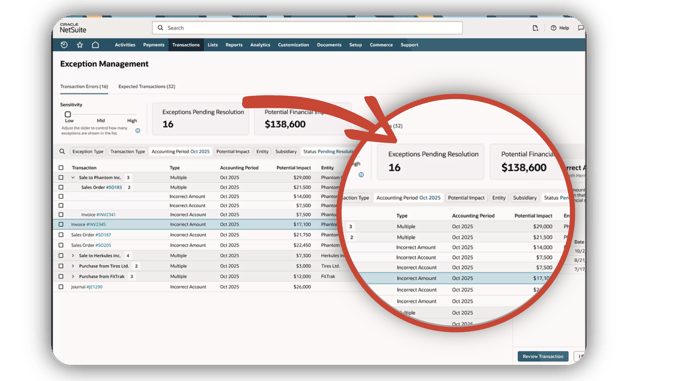Check the highlighted Invoice #INV2345 row
The width and height of the screenshot is (678, 381).
(x=61, y=224)
